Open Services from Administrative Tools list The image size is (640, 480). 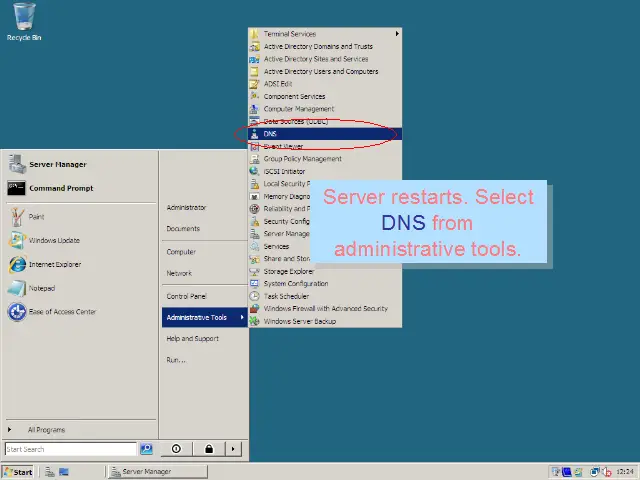point(276,247)
